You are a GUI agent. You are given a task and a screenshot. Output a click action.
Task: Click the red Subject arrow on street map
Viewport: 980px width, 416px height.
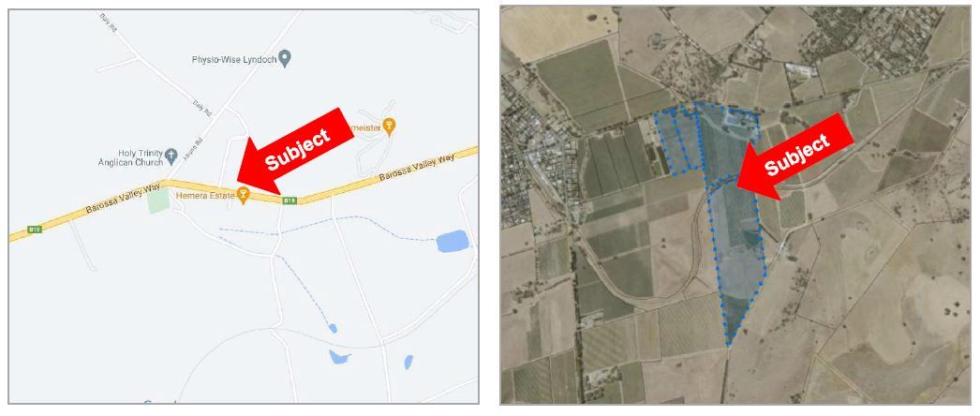296,151
